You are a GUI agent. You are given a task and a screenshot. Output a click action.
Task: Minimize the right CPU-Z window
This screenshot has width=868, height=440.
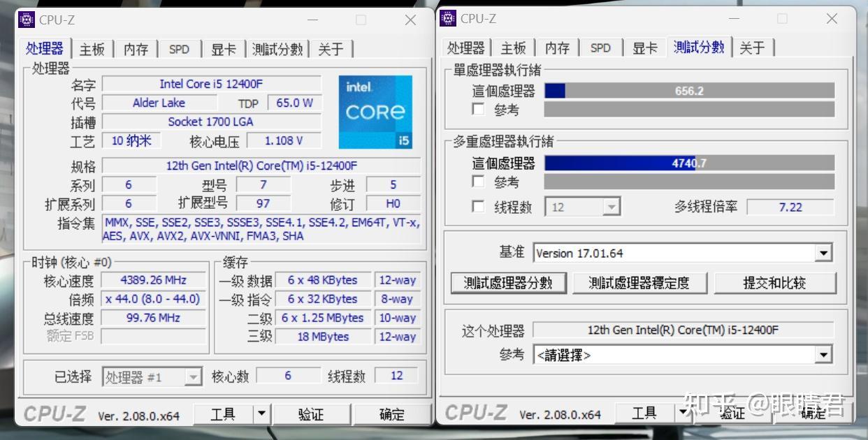[733, 19]
